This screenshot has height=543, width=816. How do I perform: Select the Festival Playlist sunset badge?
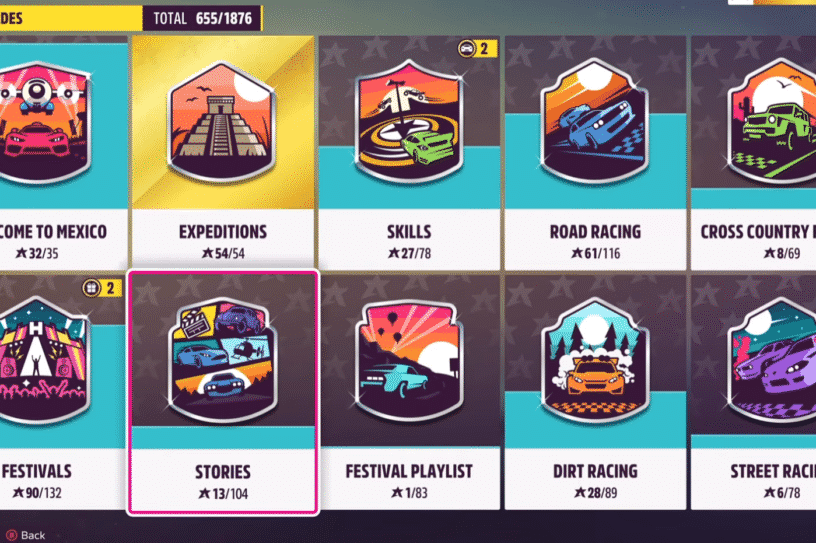[x=409, y=360]
